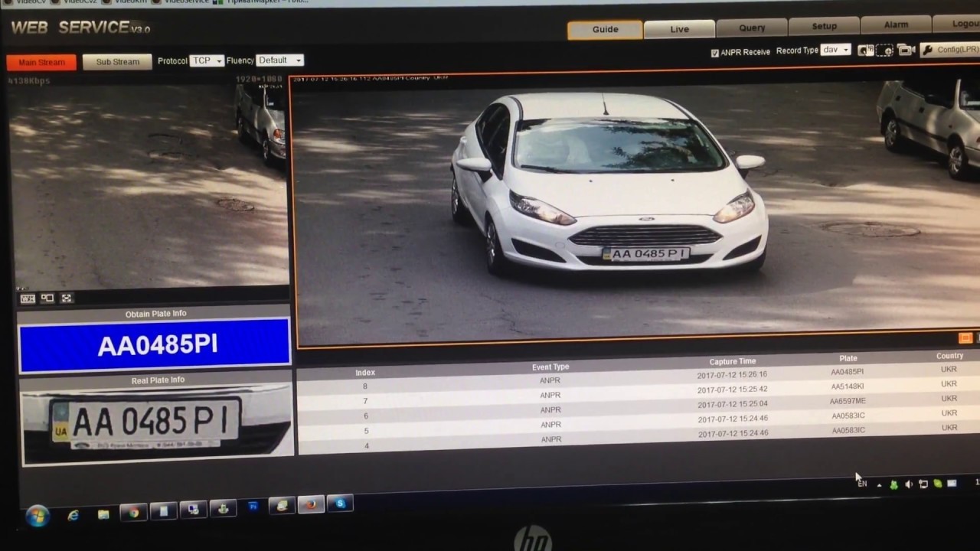
Task: Open the Windows Start menu
Action: pyautogui.click(x=37, y=516)
